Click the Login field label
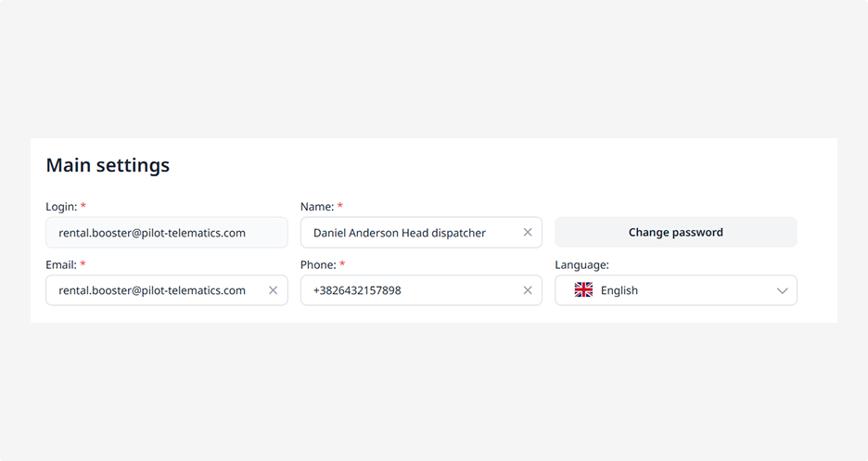 click(61, 207)
